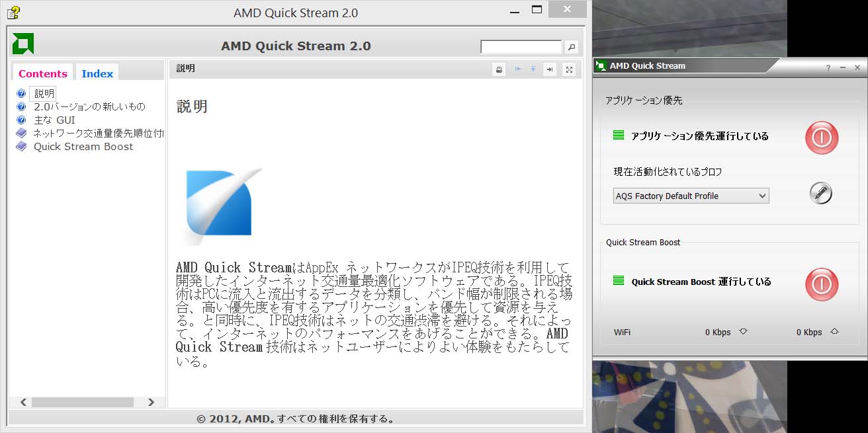Image resolution: width=868 pixels, height=433 pixels.
Task: Click the disabled previous topic arrow
Action: [x=518, y=69]
